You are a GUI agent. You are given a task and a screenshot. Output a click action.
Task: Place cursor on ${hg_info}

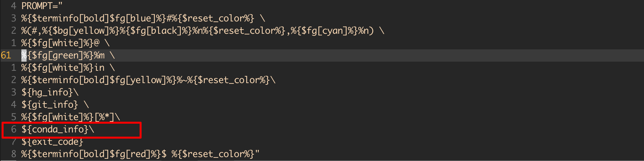pos(47,93)
